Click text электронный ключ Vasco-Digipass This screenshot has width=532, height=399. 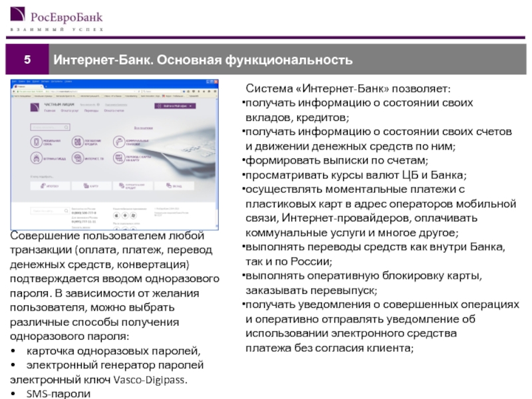click(98, 380)
